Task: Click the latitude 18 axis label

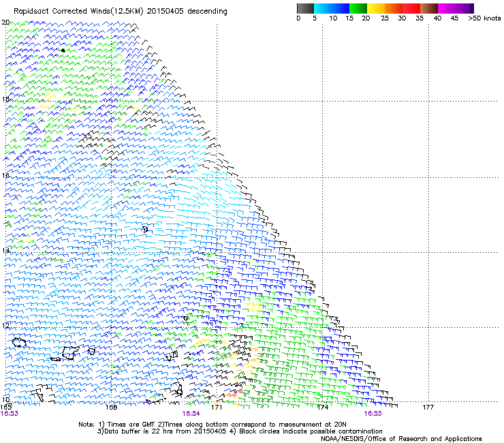Action: (x=5, y=99)
